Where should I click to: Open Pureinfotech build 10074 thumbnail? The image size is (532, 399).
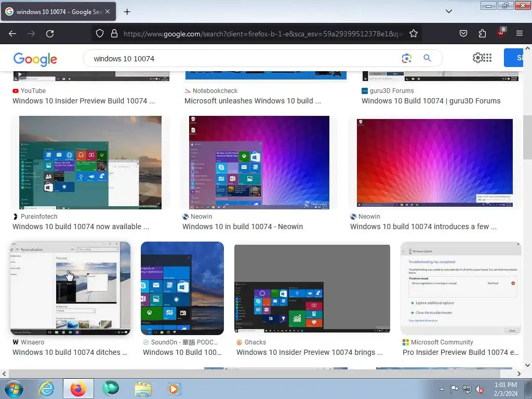tap(90, 163)
